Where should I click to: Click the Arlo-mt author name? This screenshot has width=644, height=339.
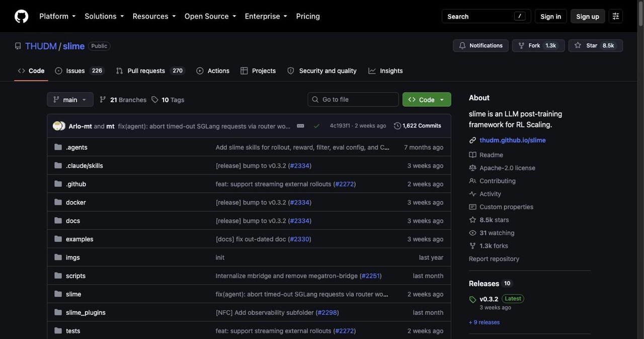pyautogui.click(x=80, y=126)
